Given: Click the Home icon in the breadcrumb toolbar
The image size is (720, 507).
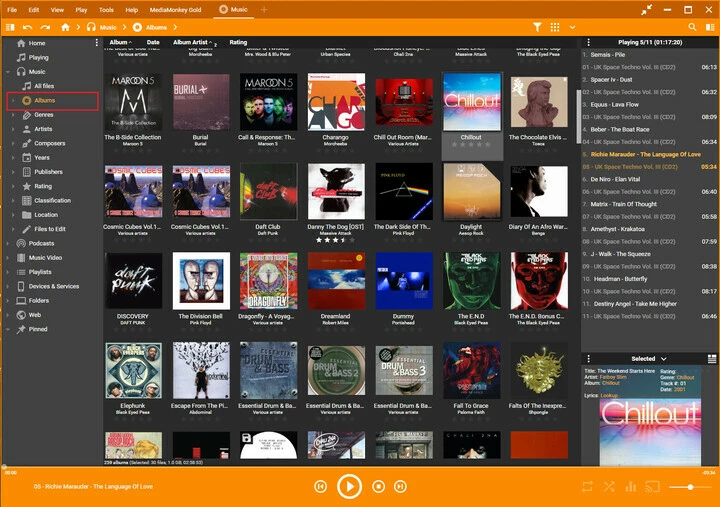Looking at the screenshot, I should [65, 27].
